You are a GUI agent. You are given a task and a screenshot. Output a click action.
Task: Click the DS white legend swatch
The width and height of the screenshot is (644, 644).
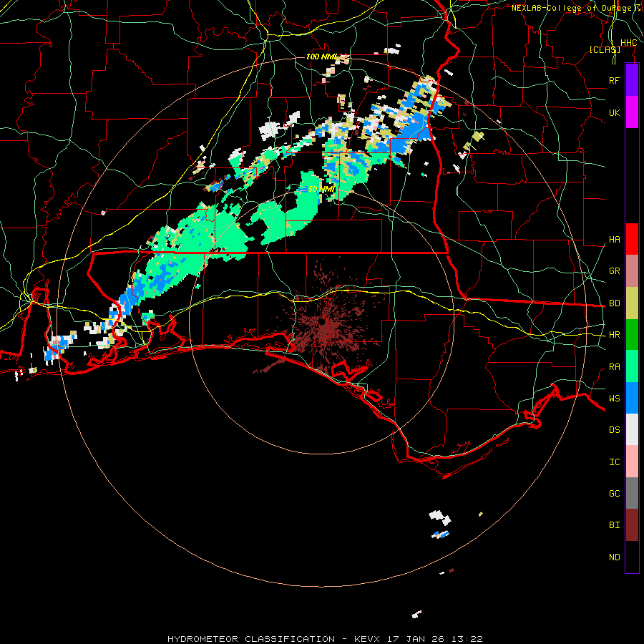(632, 429)
